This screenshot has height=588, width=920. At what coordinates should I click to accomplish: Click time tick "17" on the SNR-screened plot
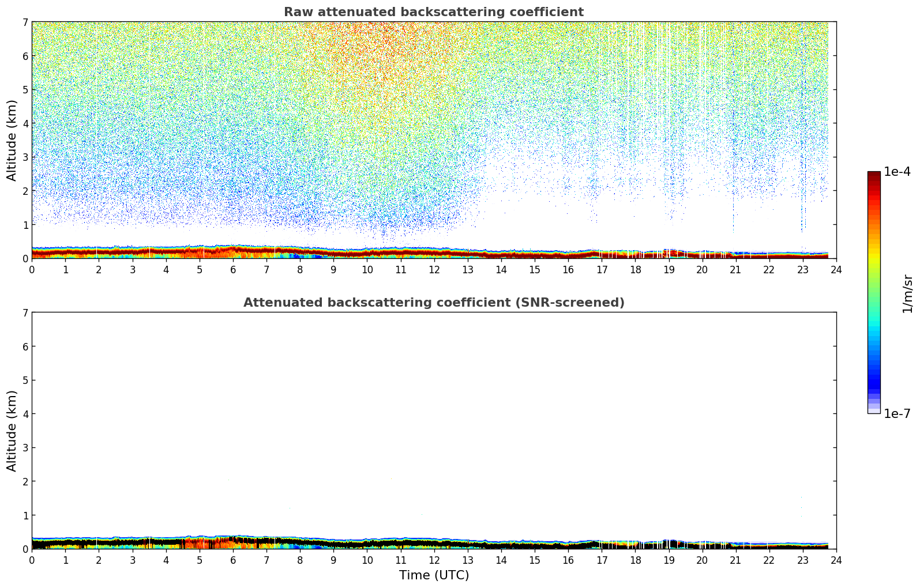click(x=602, y=560)
